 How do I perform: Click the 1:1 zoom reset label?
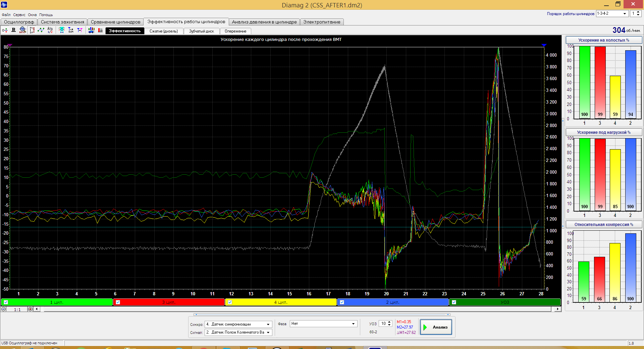17,309
